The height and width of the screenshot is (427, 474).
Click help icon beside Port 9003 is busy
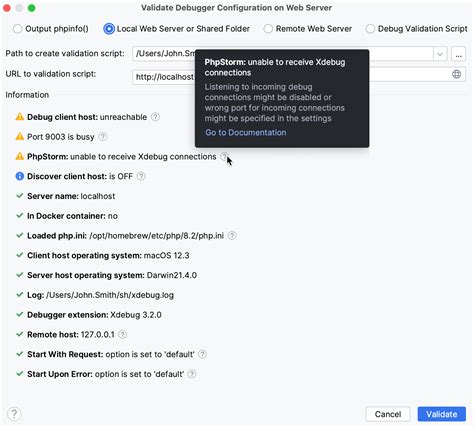[103, 137]
